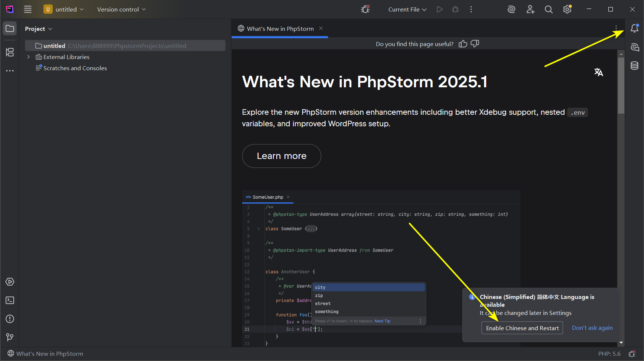Open the Version control dropdown
Image resolution: width=644 pixels, height=361 pixels.
pyautogui.click(x=121, y=9)
